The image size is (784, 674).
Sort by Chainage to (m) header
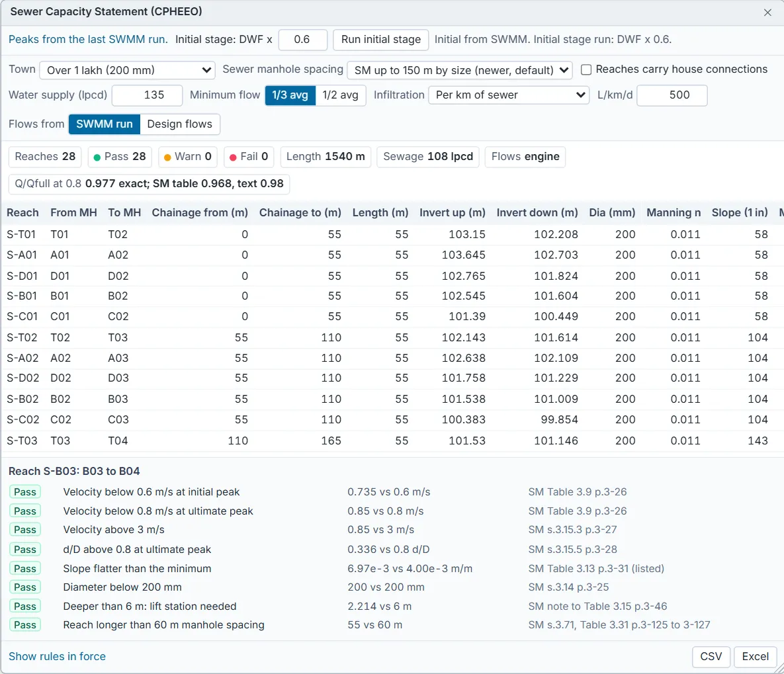click(300, 212)
